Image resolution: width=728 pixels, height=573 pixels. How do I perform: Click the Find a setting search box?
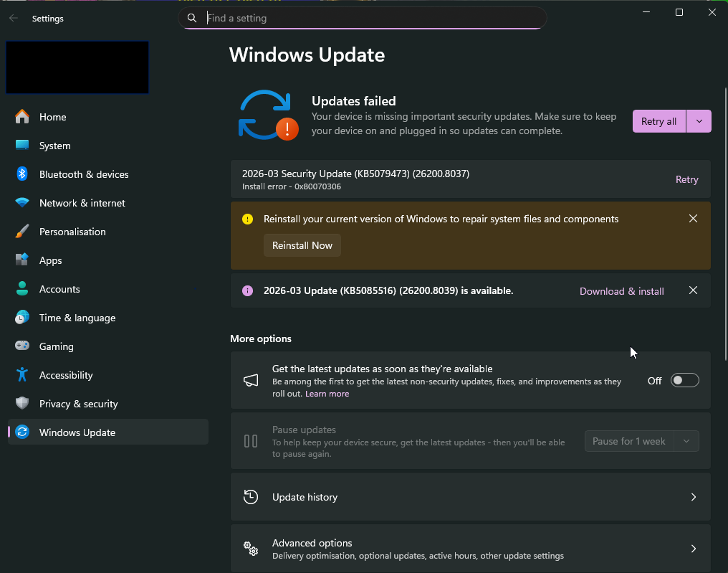(x=362, y=18)
